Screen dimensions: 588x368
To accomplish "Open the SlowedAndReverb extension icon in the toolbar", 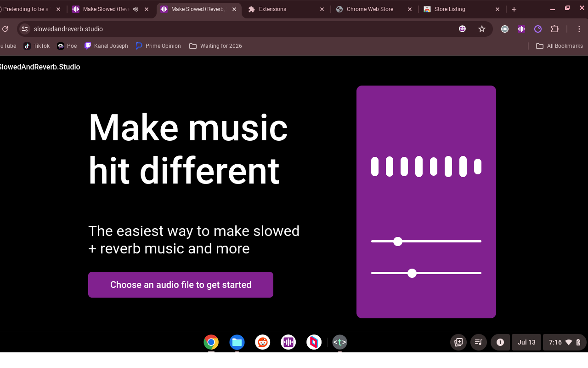I will [521, 29].
